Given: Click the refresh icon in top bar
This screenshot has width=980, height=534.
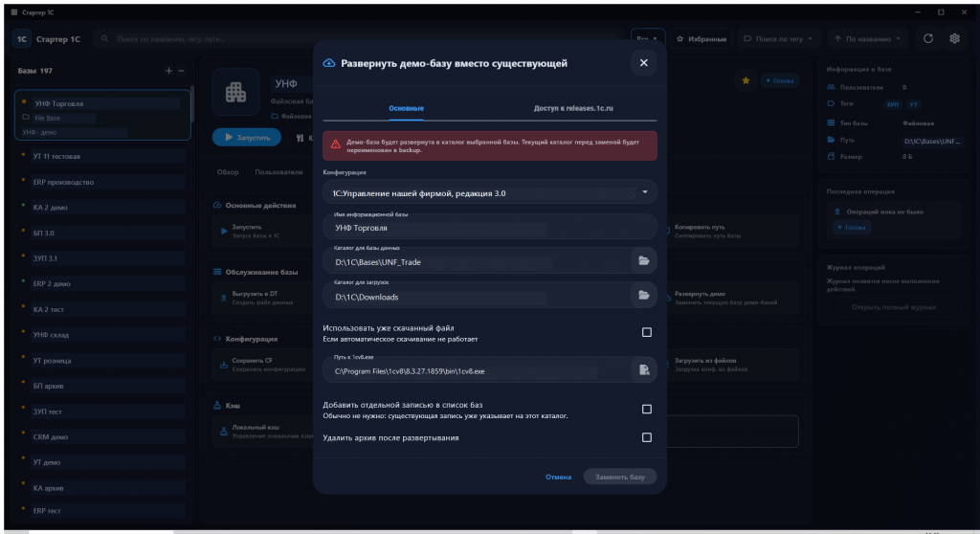Looking at the screenshot, I should 928,39.
